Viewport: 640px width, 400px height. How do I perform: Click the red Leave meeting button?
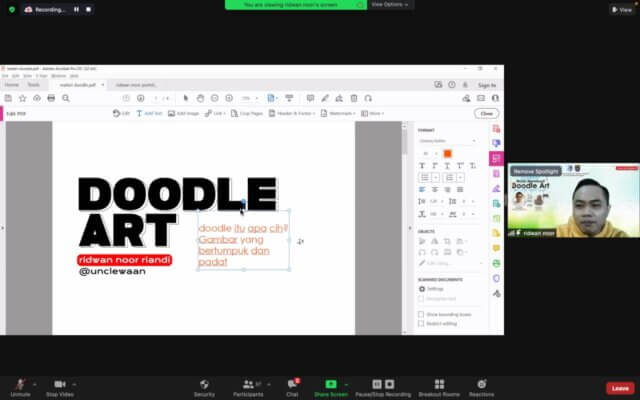pos(620,388)
